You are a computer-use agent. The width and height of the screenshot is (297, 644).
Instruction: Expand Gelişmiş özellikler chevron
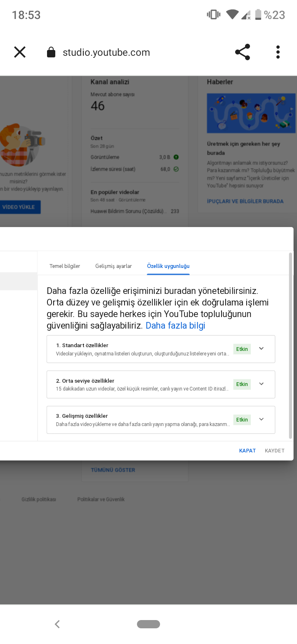(x=261, y=419)
